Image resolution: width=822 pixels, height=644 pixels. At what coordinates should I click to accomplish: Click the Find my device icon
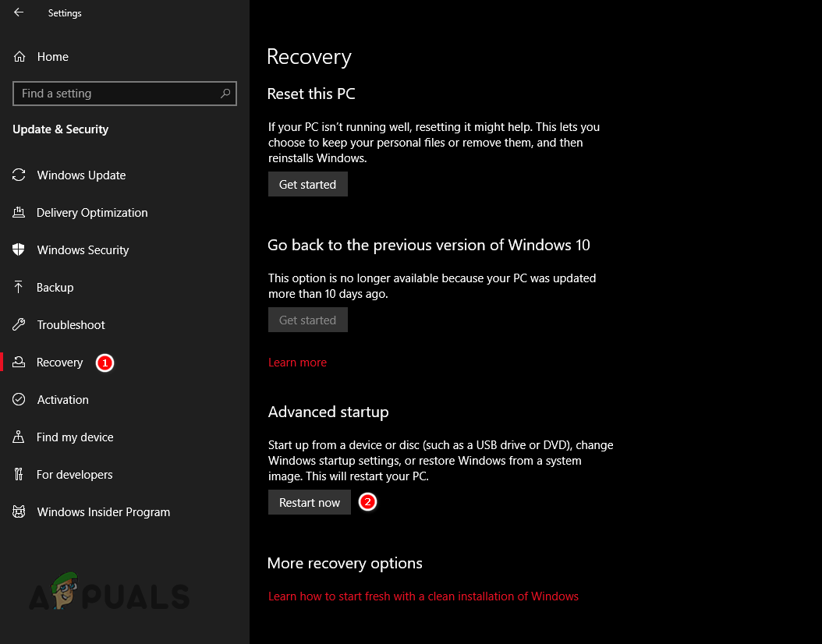pos(19,437)
